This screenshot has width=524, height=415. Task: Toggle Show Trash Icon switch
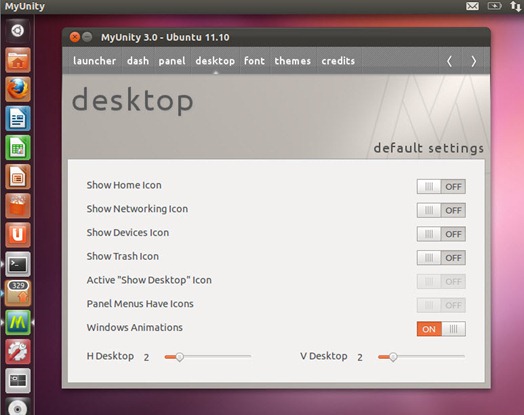point(441,258)
